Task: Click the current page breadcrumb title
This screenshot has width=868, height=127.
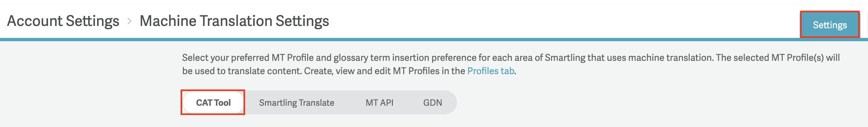Action: click(234, 21)
